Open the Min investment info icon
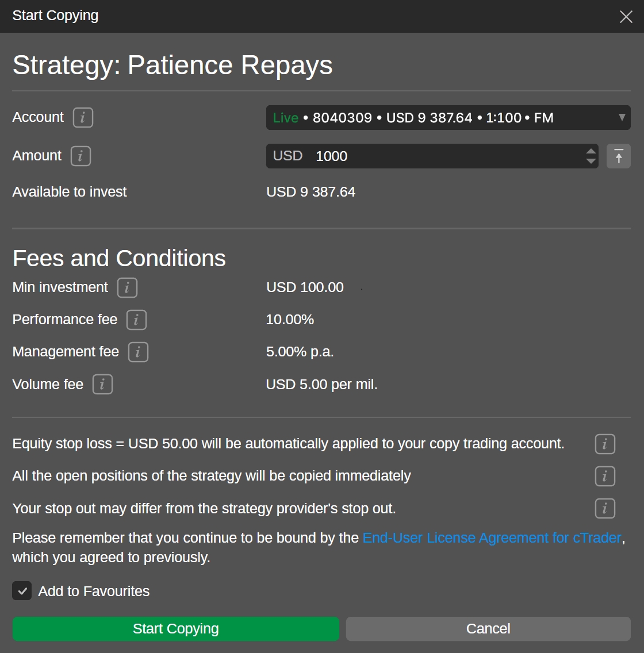 pyautogui.click(x=127, y=287)
